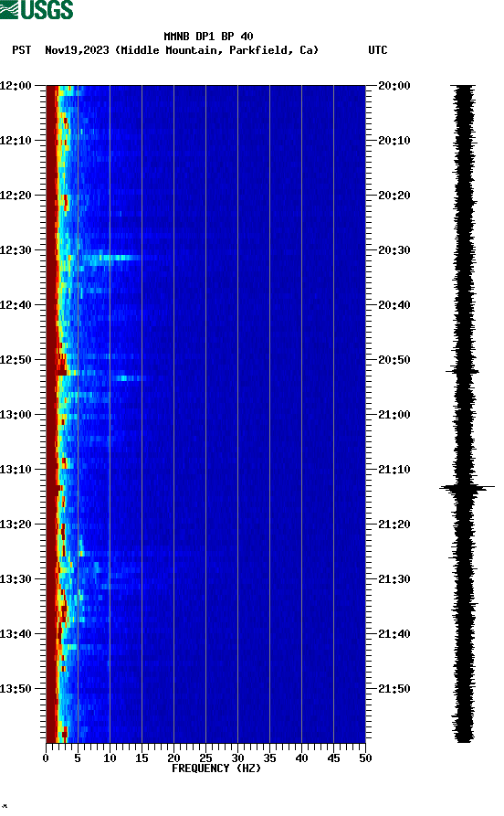Click the USGS logo
This screenshot has height=816, width=504.
click(37, 9)
